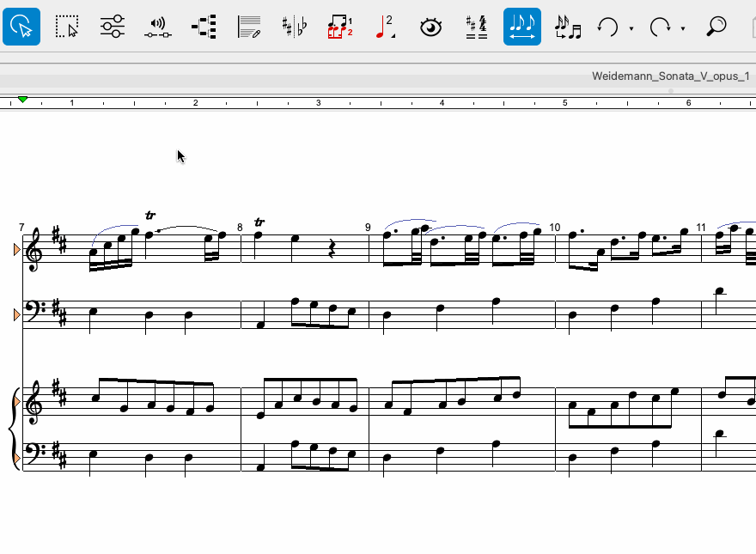Open the redo history dropdown arrow
The image size is (756, 554).
click(x=683, y=28)
